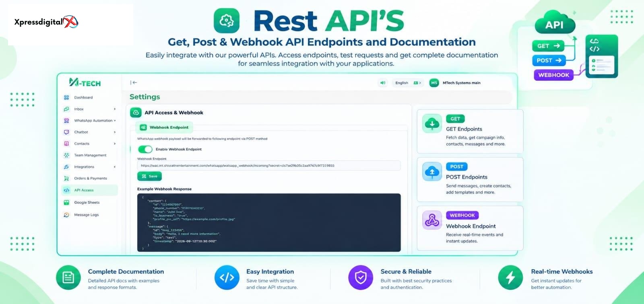Screen dimensions: 644x304
Task: Click the M-Tech logo in the sidebar
Action: pyautogui.click(x=85, y=82)
